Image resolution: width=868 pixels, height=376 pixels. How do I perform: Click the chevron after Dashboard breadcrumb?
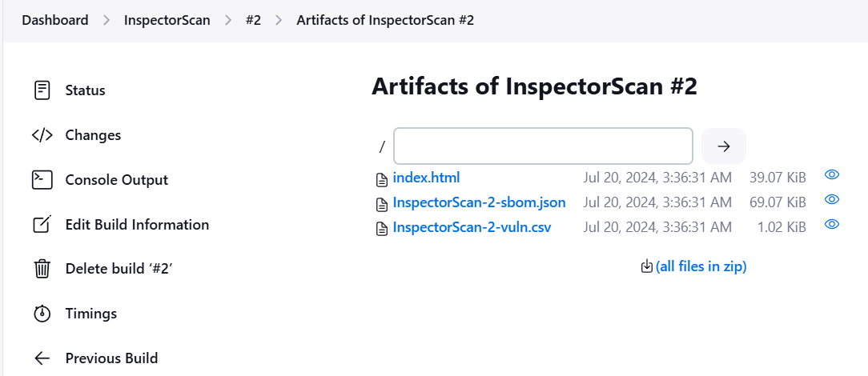(x=106, y=21)
